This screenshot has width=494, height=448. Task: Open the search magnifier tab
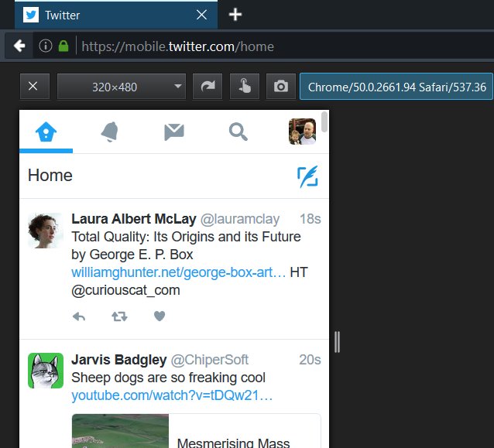(x=238, y=132)
